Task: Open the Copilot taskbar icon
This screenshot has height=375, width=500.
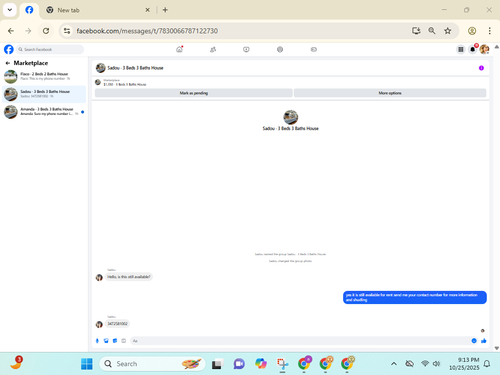Action: click(x=261, y=364)
